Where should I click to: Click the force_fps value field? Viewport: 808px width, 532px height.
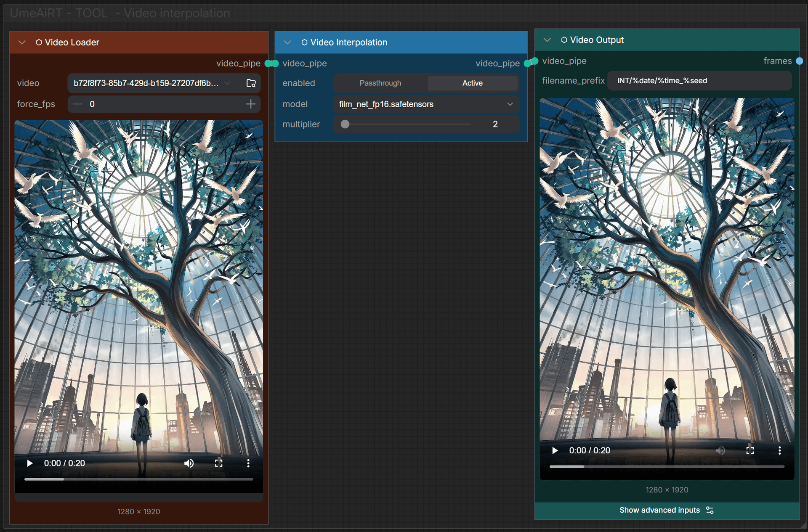coord(164,104)
